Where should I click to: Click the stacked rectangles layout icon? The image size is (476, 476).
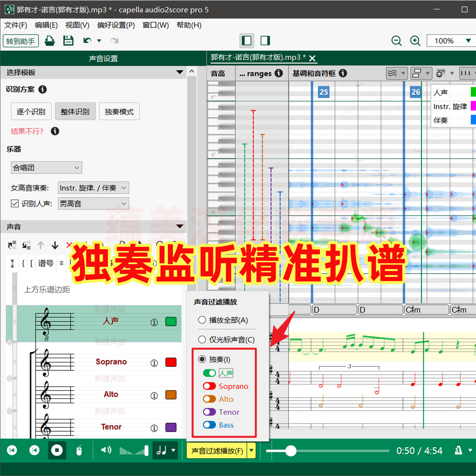click(417, 73)
